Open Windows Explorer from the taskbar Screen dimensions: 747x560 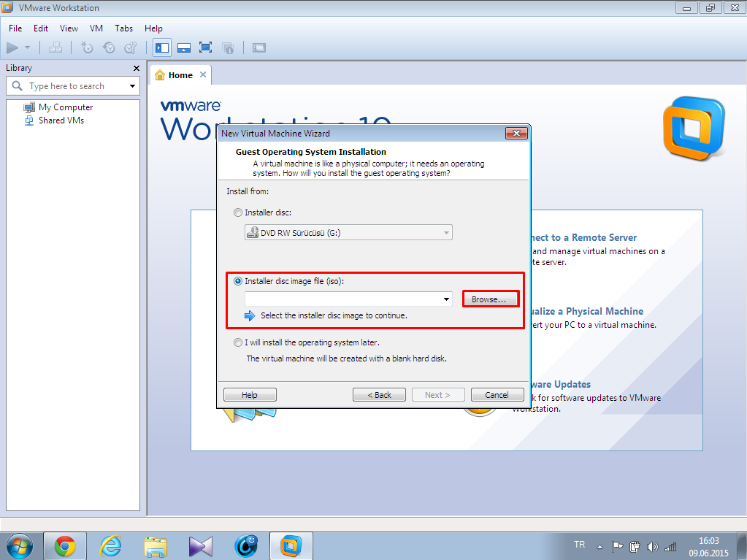(156, 546)
